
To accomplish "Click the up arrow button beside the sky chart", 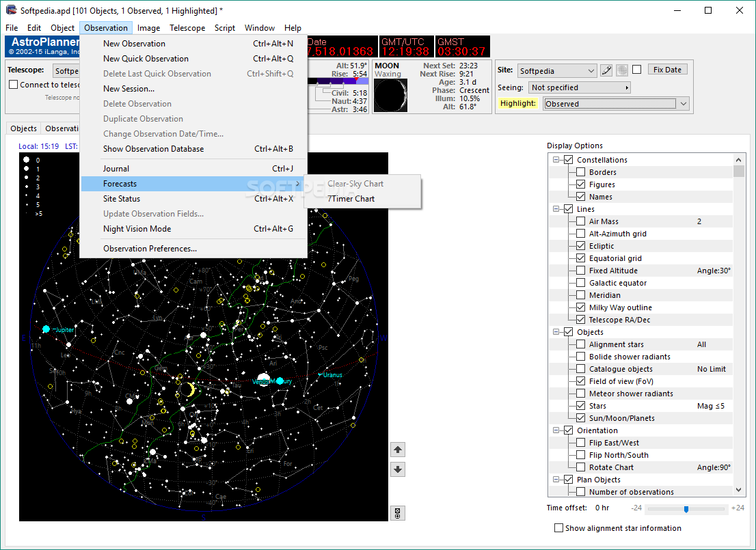I will pyautogui.click(x=398, y=450).
